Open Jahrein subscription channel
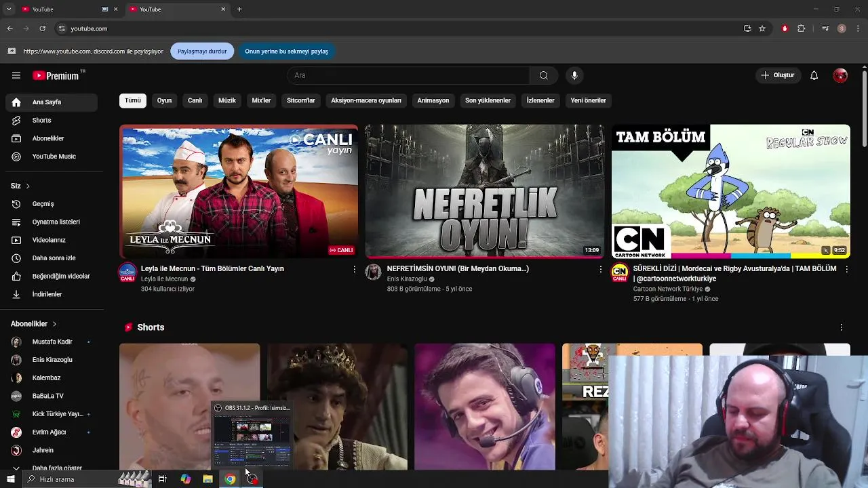 [x=52, y=450]
